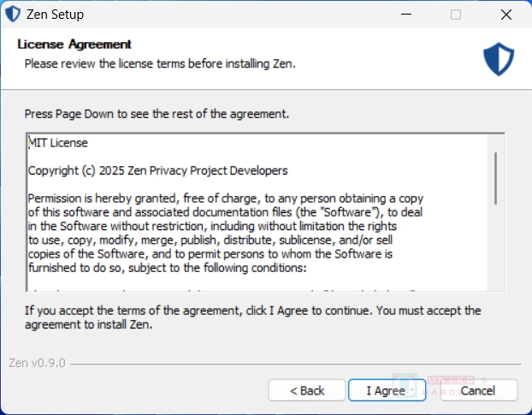532x415 pixels.
Task: Click the 'If you accept the terms' note
Action: click(253, 317)
